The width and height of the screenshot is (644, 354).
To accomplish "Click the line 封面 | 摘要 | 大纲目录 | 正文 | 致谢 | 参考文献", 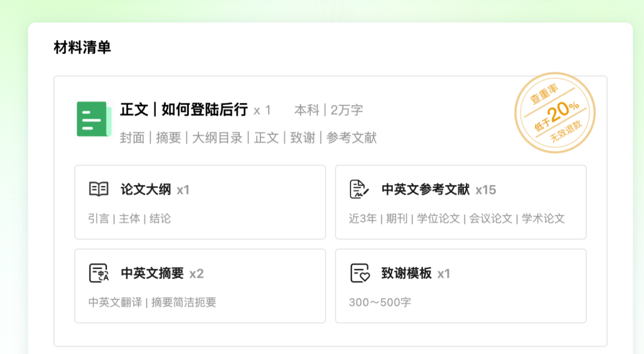I will tap(248, 138).
